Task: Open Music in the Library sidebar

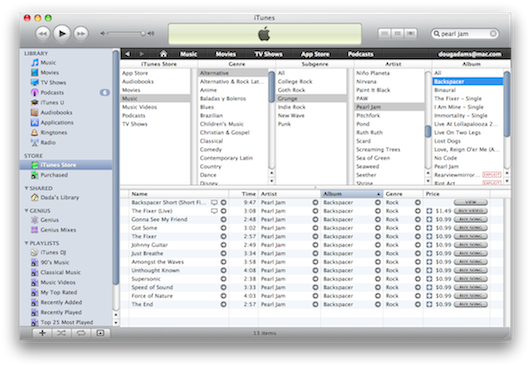Action: click(x=48, y=63)
